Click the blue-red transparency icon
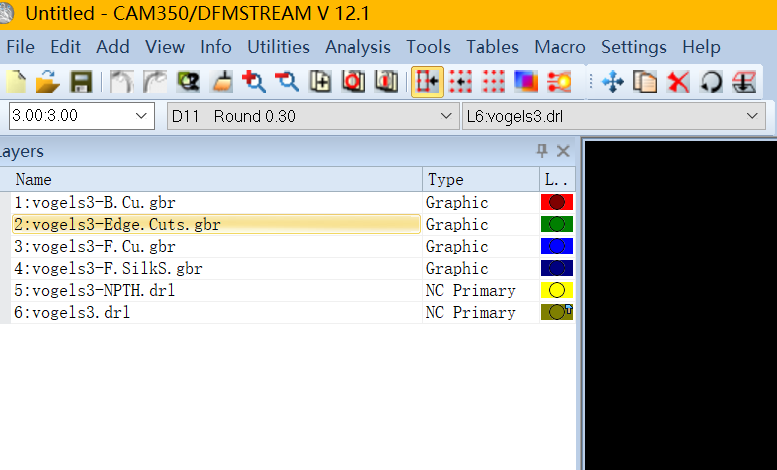 tap(526, 81)
